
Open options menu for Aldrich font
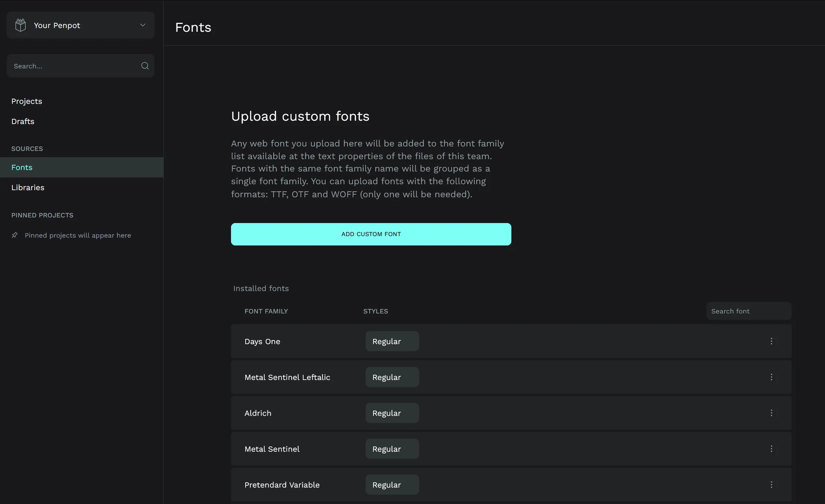tap(772, 413)
